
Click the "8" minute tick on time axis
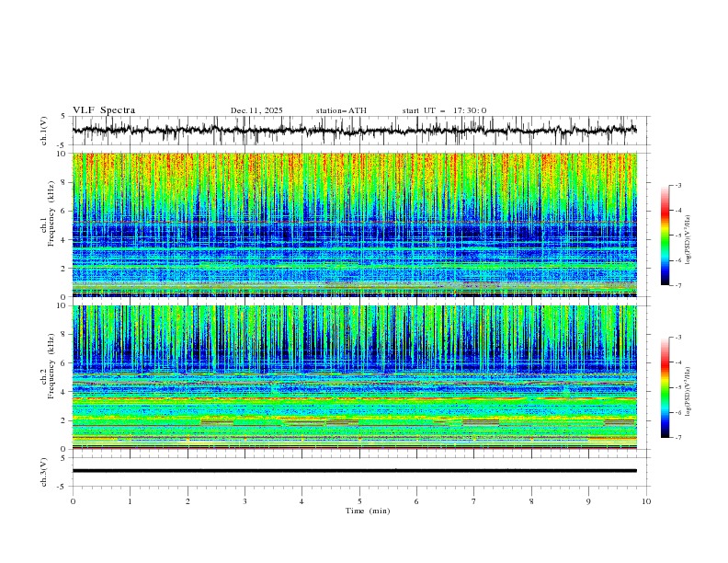point(531,501)
